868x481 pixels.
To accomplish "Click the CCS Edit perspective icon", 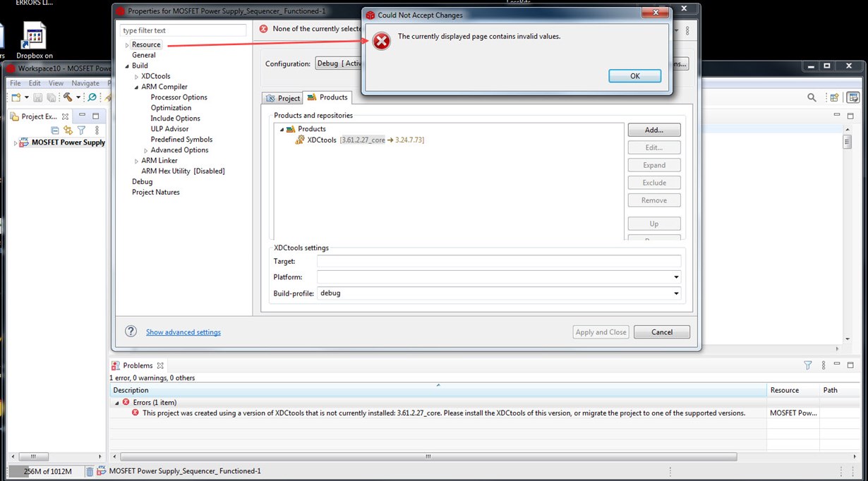I will (853, 98).
